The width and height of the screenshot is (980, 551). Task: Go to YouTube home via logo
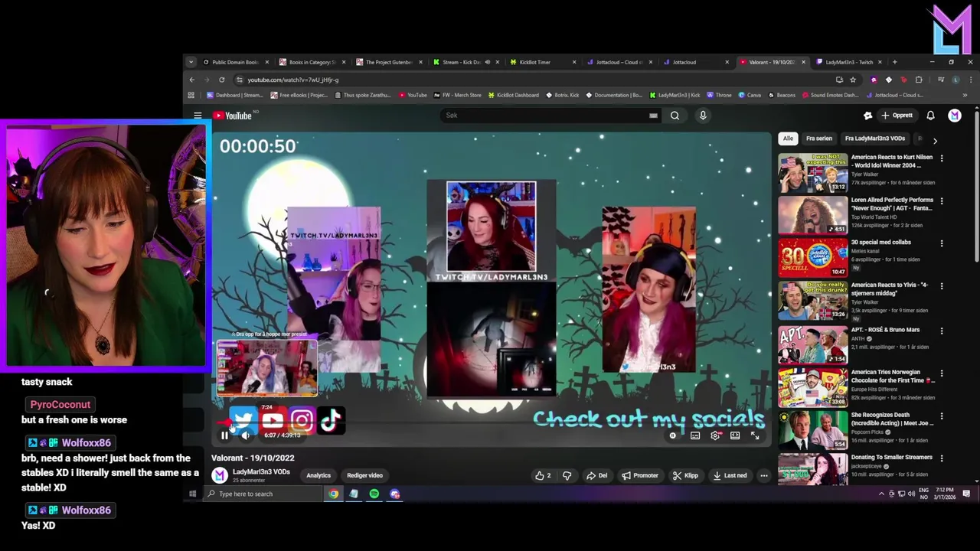pos(233,116)
